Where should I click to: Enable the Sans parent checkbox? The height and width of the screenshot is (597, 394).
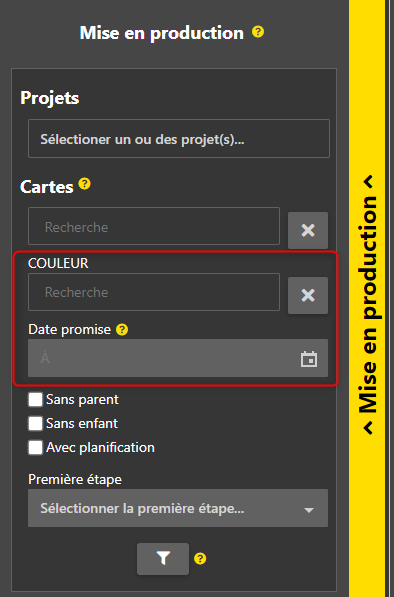pyautogui.click(x=35, y=400)
